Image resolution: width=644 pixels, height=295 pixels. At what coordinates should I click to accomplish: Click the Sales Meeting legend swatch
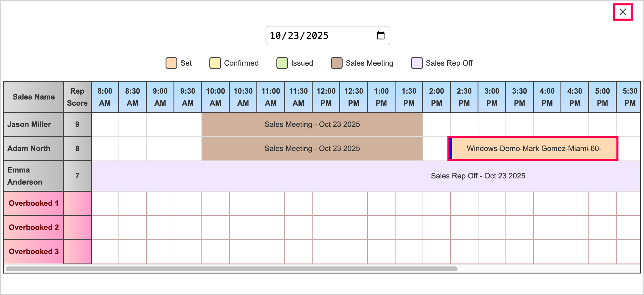(x=336, y=63)
